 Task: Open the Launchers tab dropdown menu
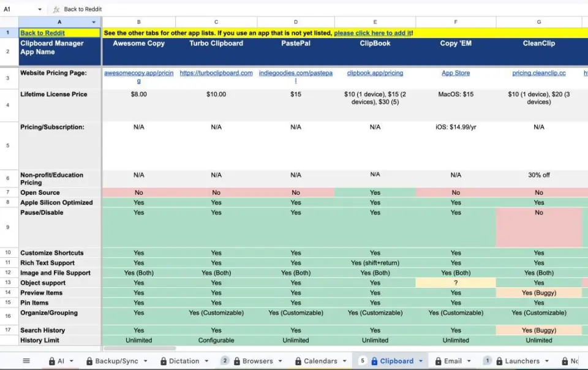coord(547,361)
